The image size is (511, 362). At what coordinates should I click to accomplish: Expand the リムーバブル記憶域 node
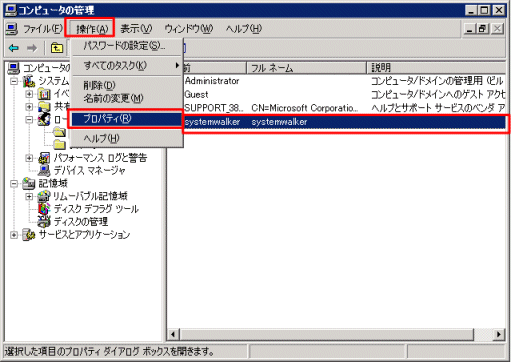[29, 196]
